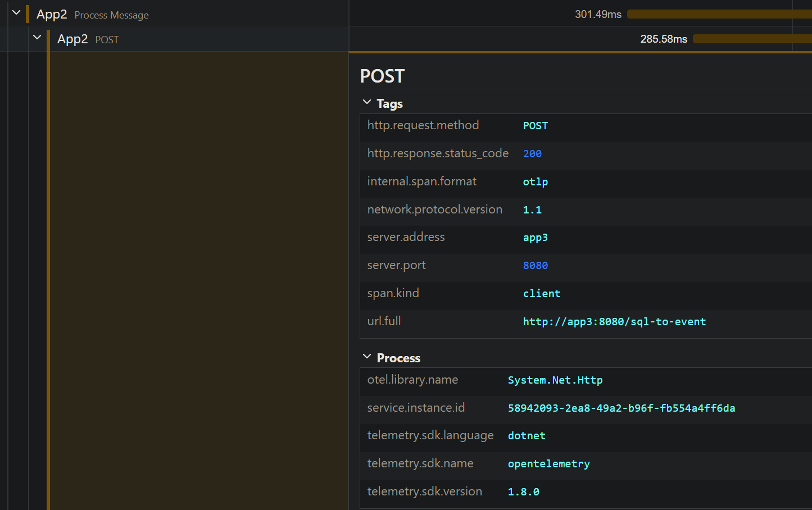The width and height of the screenshot is (812, 510).
Task: Click the server.port tag key
Action: coord(396,265)
